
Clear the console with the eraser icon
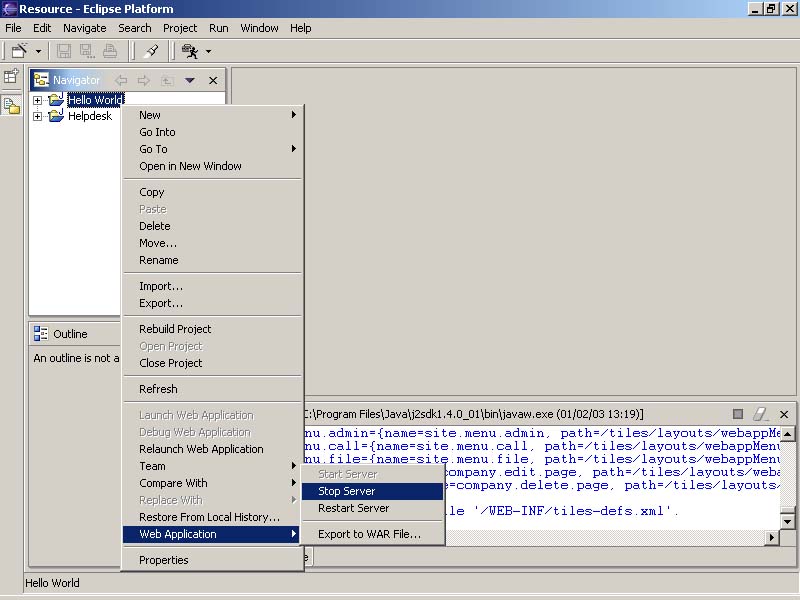(x=761, y=414)
